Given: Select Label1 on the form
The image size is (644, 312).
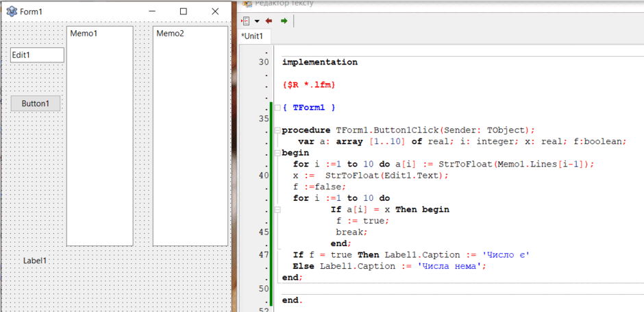Looking at the screenshot, I should [x=35, y=260].
